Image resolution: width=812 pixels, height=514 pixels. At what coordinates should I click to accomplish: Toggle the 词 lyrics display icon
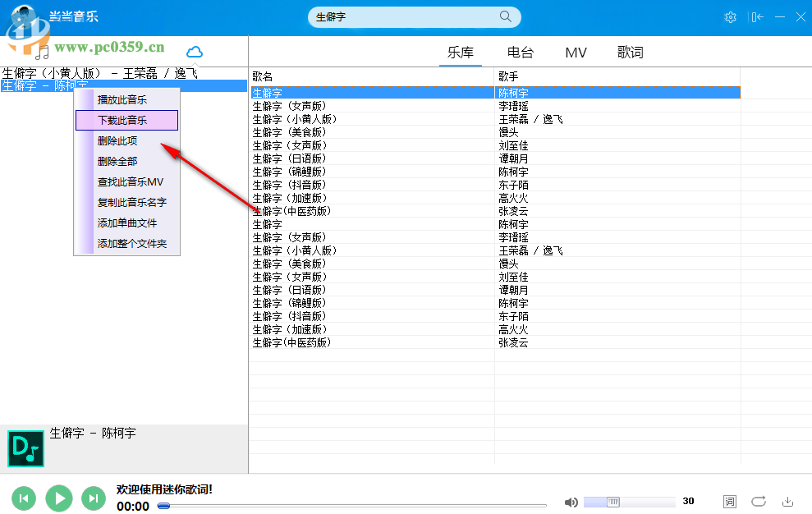(729, 501)
